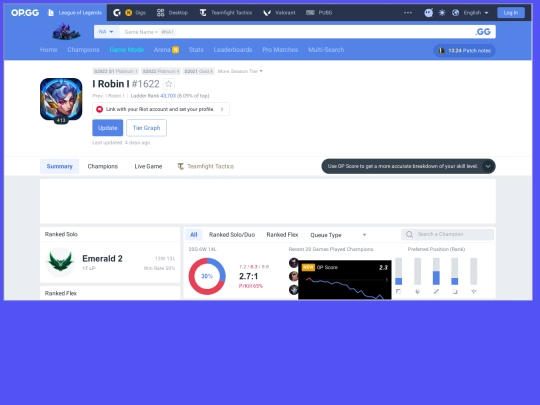The height and width of the screenshot is (405, 540).
Task: Click the second recent champion portrait
Action: coord(293,276)
